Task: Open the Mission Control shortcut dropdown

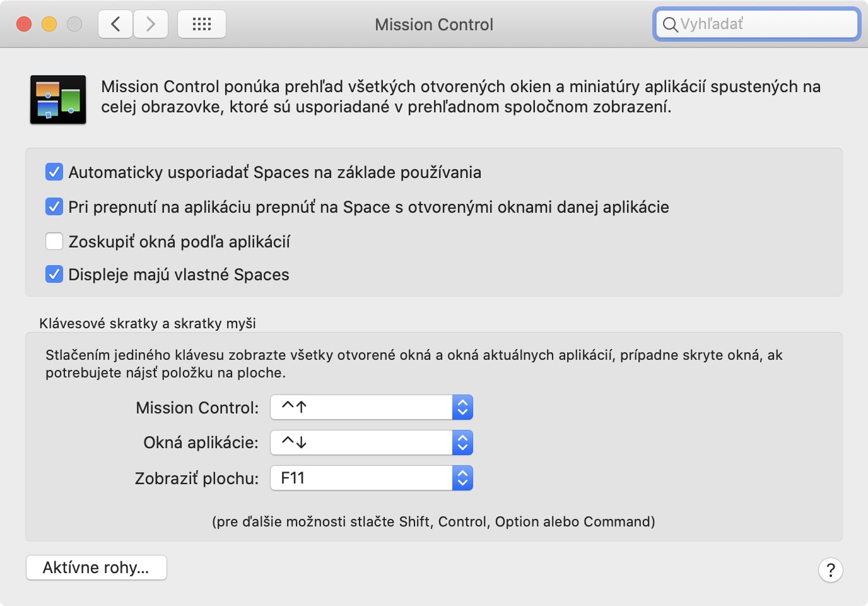Action: coord(372,407)
